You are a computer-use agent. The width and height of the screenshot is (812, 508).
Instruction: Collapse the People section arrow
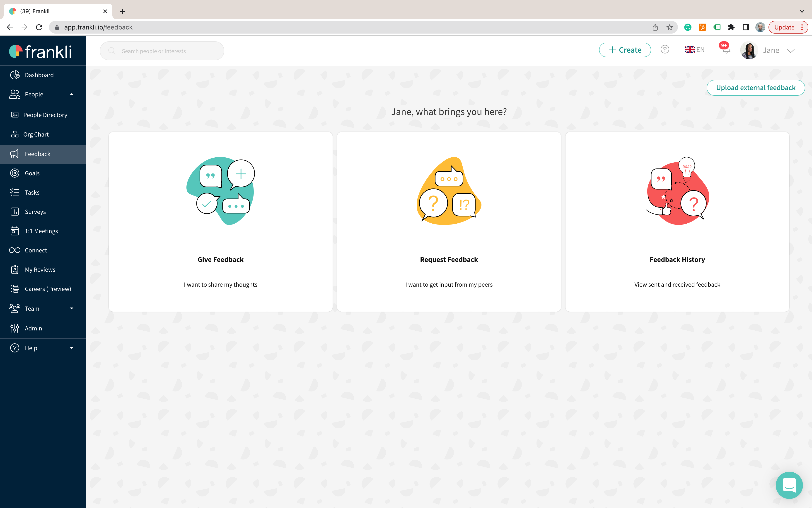[x=71, y=94]
